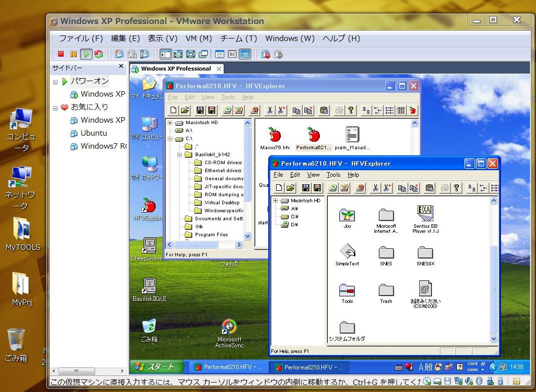Click the VMware orange pause button
The width and height of the screenshot is (536, 392).
[x=73, y=54]
